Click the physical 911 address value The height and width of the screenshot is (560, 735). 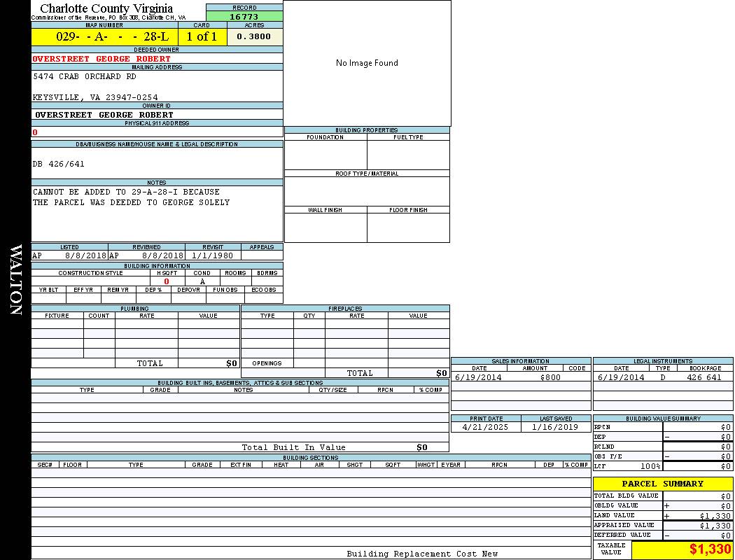36,132
